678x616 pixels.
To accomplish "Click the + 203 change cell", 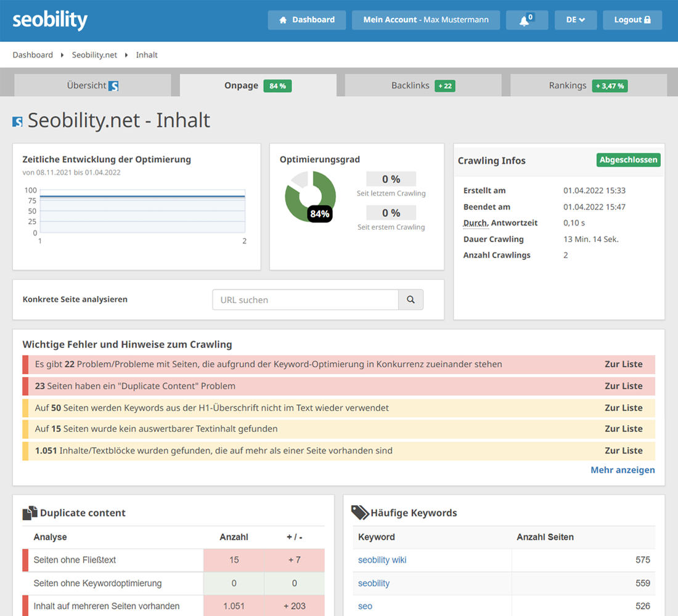I will 295,606.
